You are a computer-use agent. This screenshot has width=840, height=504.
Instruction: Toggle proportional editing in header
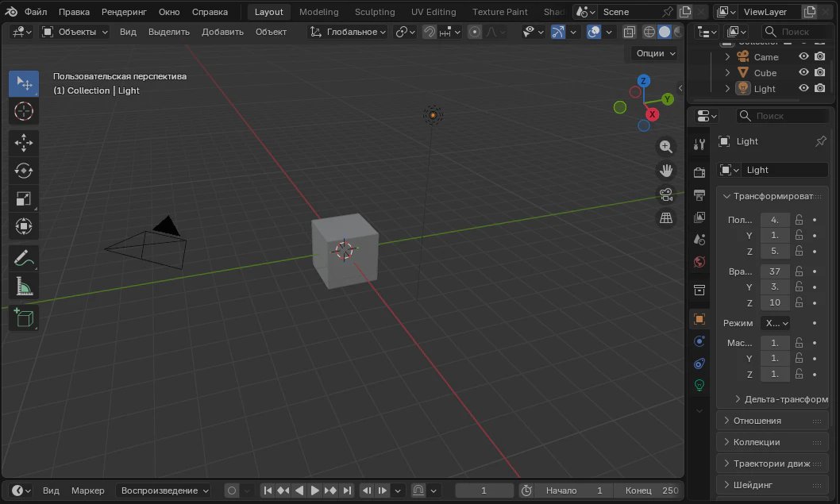coord(474,32)
